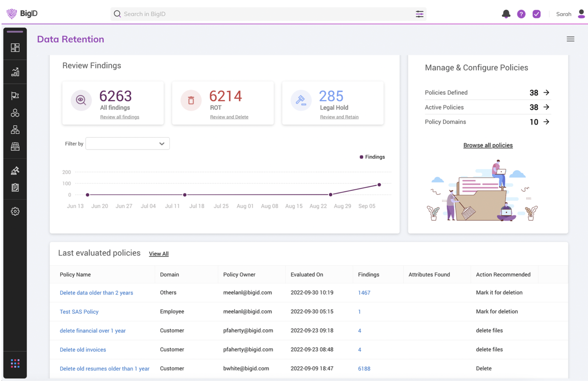Open the dashboard sidebar icon
The image size is (588, 381).
pos(15,48)
